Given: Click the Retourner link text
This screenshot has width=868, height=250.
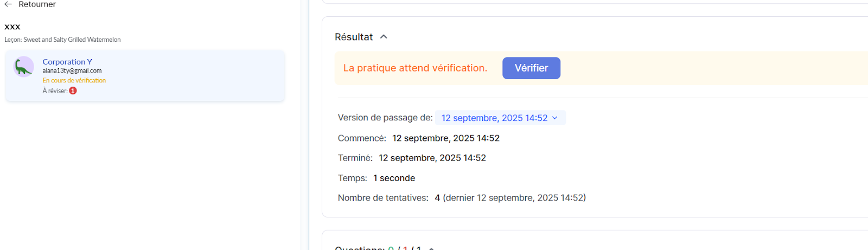Looking at the screenshot, I should (37, 4).
